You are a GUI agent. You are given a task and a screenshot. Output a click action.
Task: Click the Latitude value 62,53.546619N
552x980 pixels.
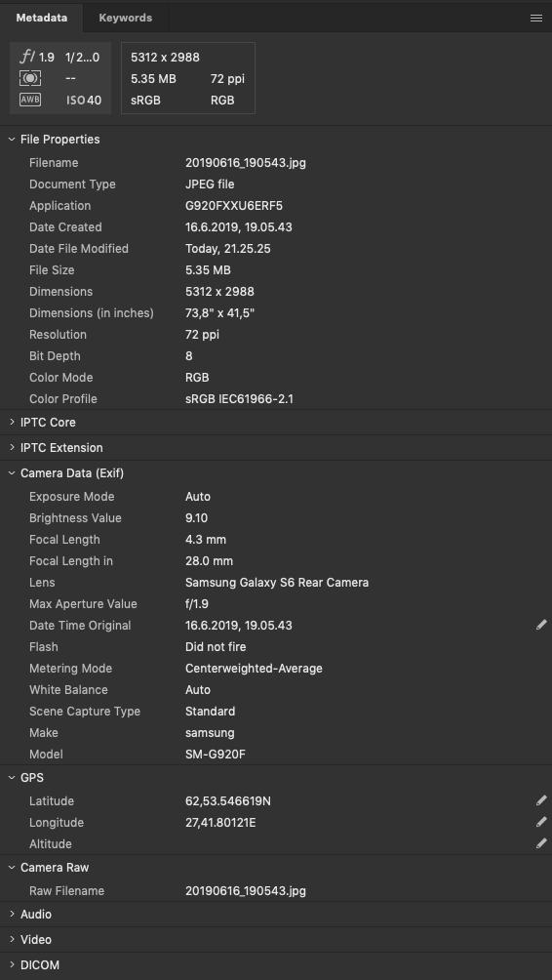(228, 800)
